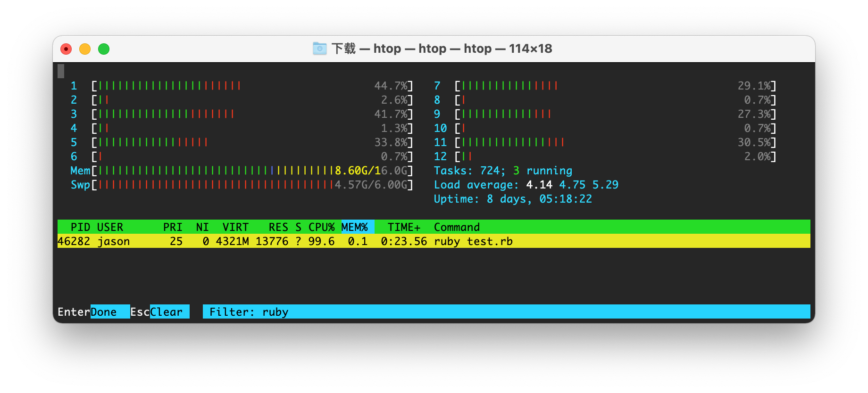
Task: Click the highlighted MEM% column header
Action: (358, 227)
